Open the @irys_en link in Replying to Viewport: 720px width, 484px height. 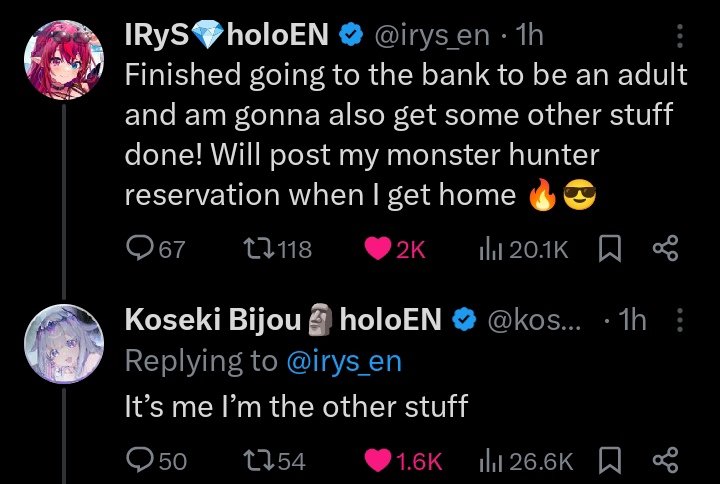pyautogui.click(x=343, y=361)
